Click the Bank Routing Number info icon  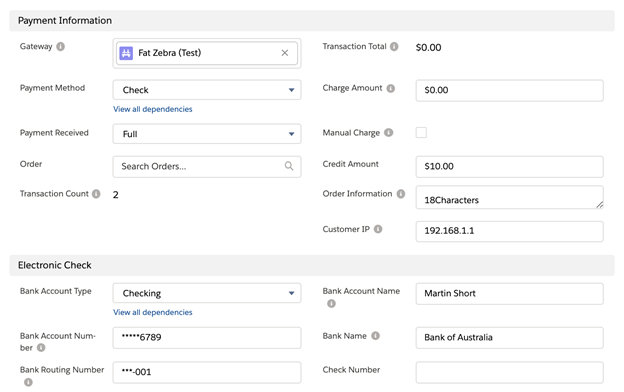click(x=28, y=382)
